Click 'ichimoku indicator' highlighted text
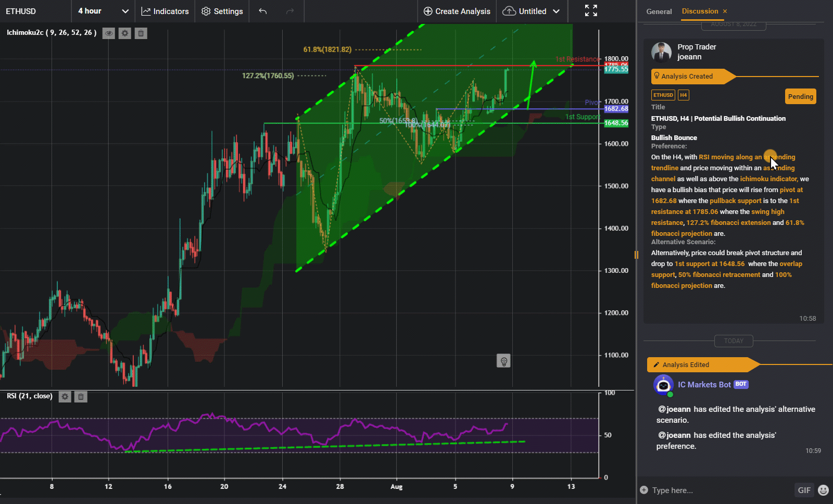This screenshot has width=833, height=504. click(x=768, y=179)
